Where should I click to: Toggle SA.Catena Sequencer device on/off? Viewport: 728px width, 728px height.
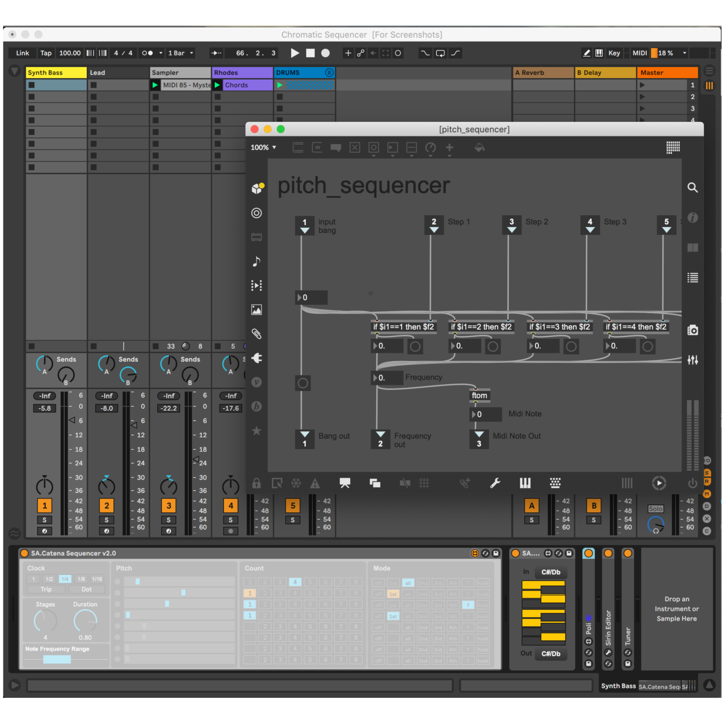(x=24, y=553)
